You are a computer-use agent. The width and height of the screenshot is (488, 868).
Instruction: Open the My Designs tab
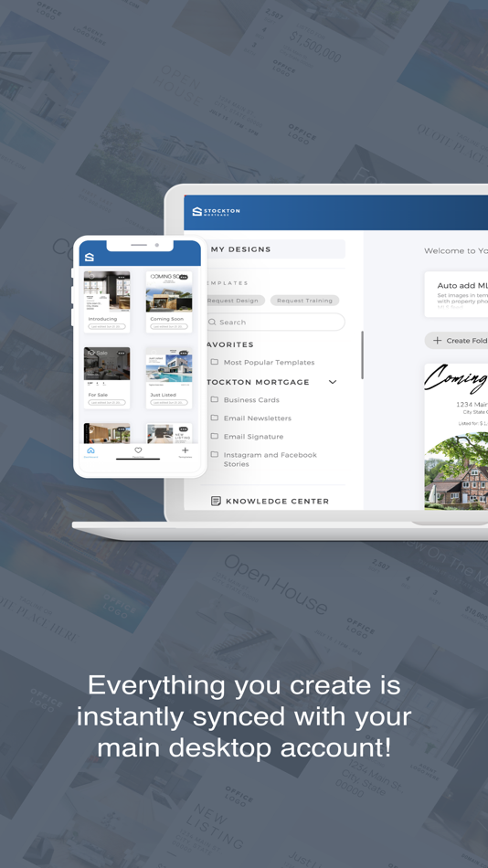[274, 249]
